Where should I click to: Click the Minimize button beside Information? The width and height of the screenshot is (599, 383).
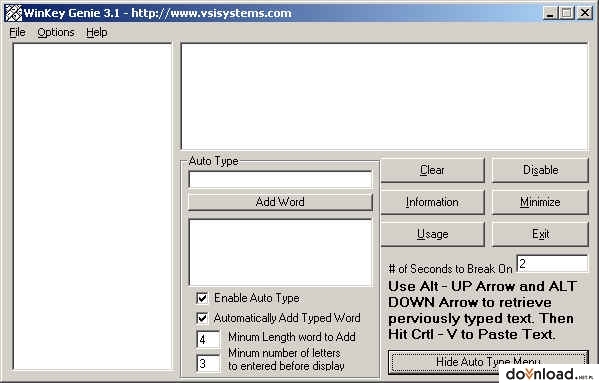click(x=540, y=202)
